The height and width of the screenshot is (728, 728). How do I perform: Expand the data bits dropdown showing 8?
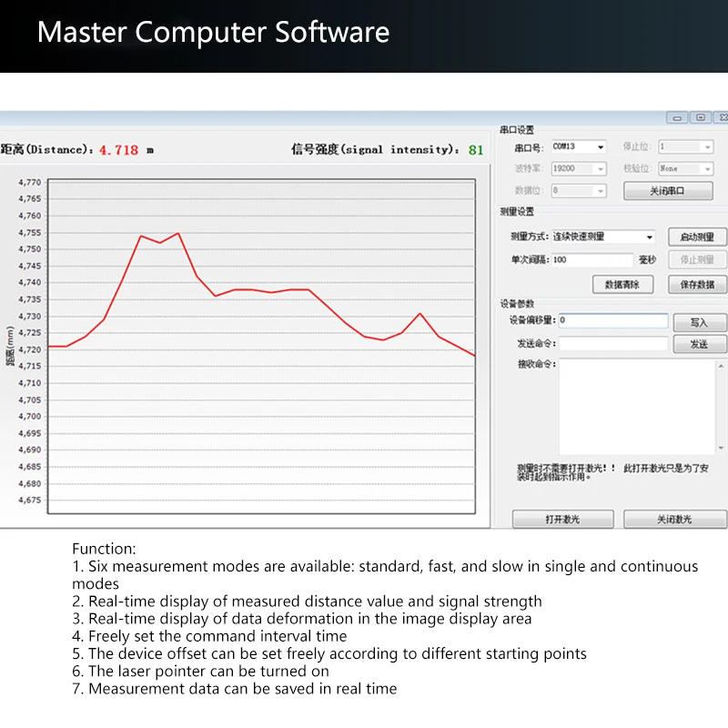(579, 190)
